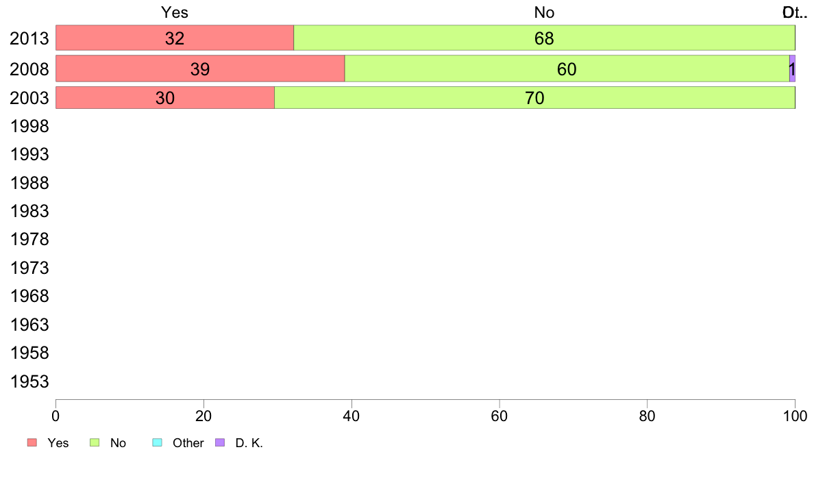Click the 2008 purple D. K. segment
The height and width of the screenshot is (504, 814).
pyautogui.click(x=792, y=68)
